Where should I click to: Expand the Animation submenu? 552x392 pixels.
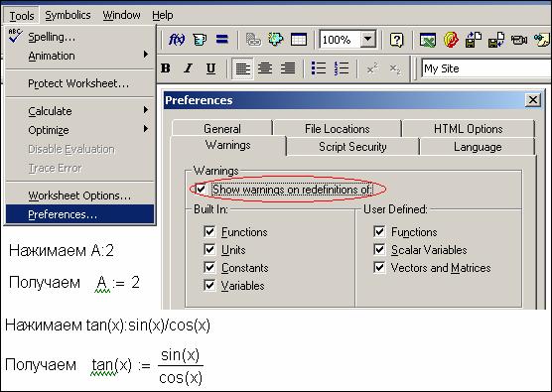[x=79, y=56]
